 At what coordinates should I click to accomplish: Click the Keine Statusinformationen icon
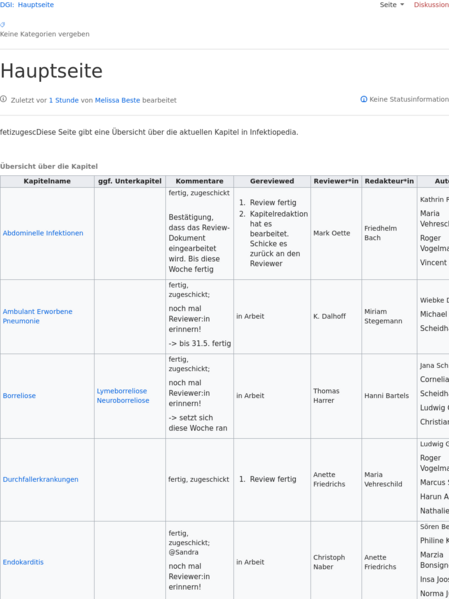(363, 99)
